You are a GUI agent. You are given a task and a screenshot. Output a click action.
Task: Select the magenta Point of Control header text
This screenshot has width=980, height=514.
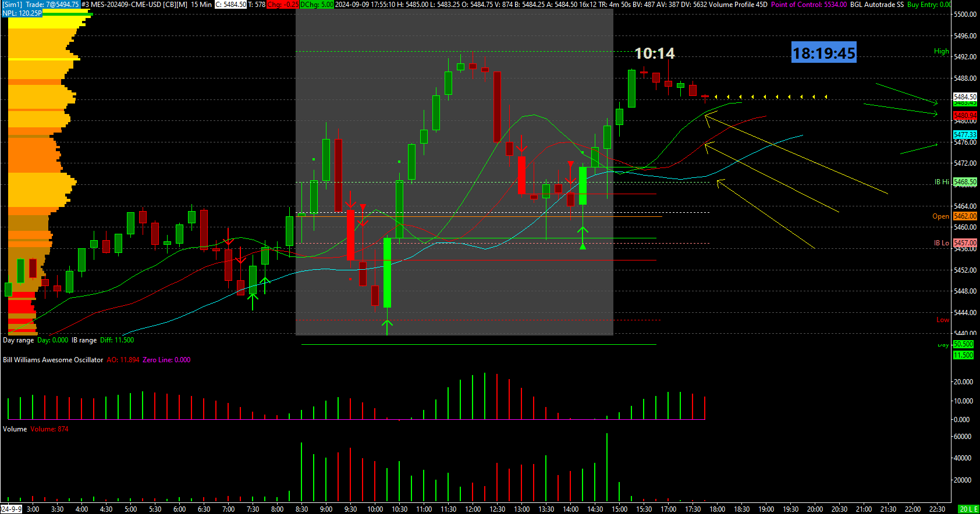point(809,4)
